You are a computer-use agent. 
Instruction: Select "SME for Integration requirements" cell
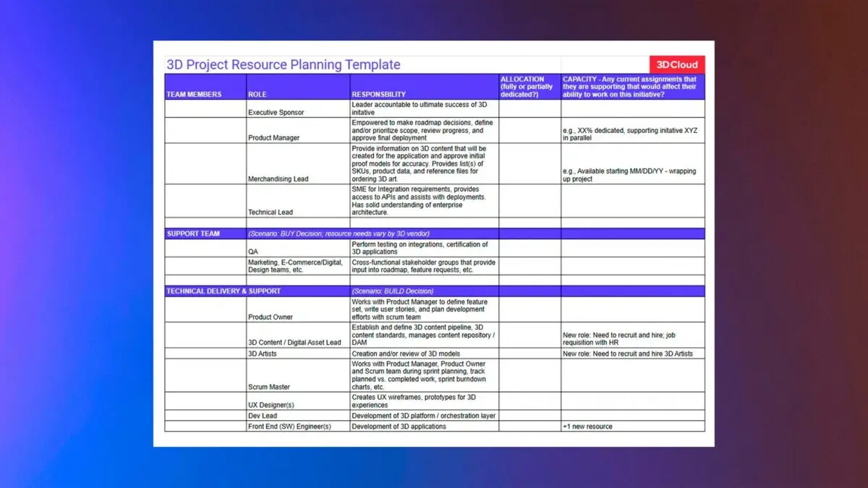(x=425, y=201)
